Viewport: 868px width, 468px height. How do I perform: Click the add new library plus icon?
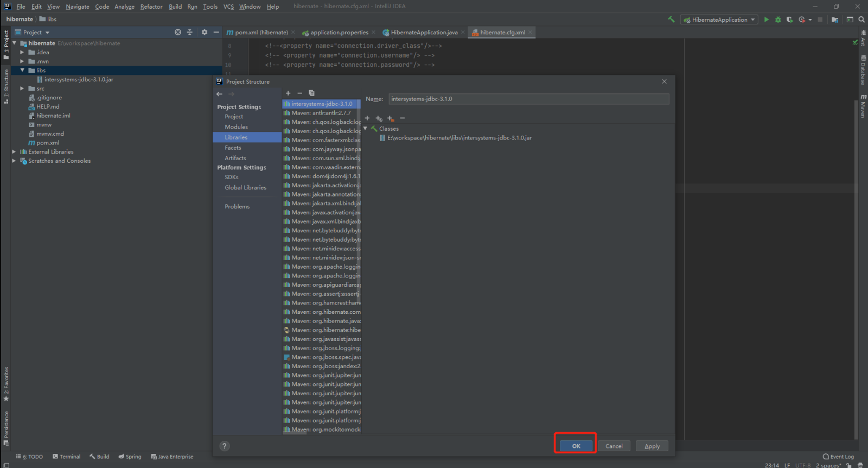(x=288, y=93)
